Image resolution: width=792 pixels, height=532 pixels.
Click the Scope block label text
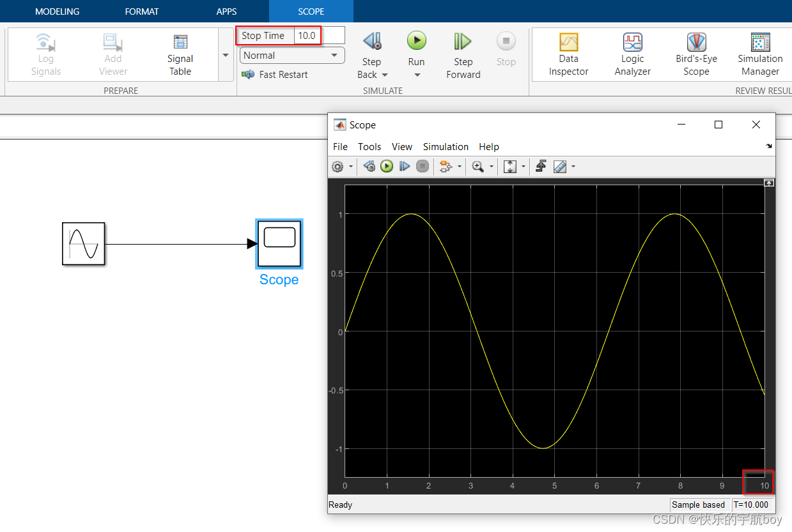point(279,280)
